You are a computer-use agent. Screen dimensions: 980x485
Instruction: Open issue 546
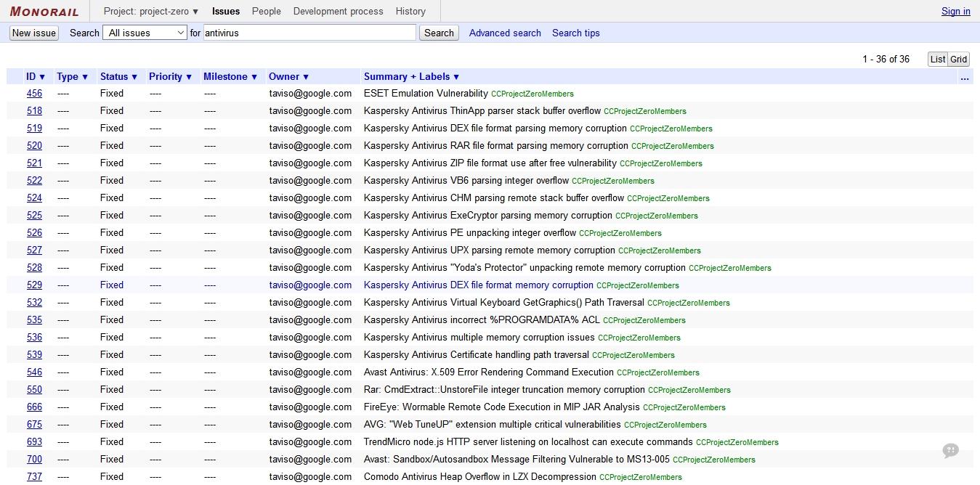point(34,372)
